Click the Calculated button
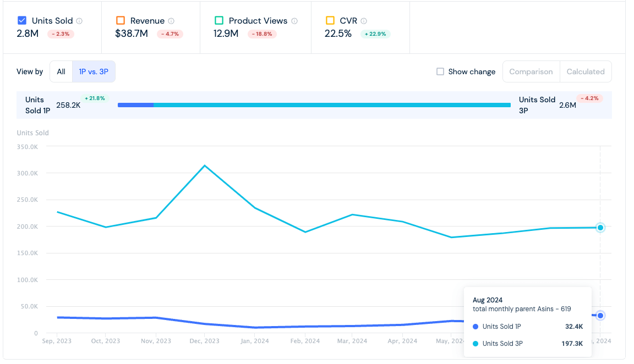The height and width of the screenshot is (364, 634). [586, 71]
